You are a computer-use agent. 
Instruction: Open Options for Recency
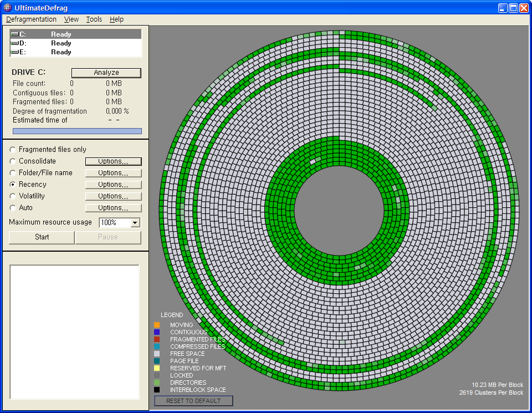(113, 184)
